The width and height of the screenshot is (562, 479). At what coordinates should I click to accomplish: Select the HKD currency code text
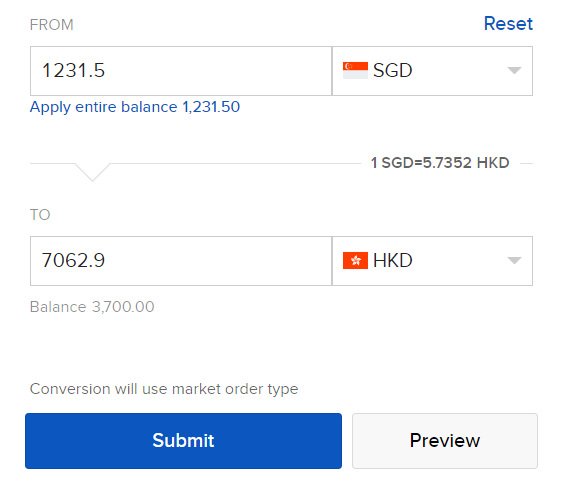[x=392, y=260]
